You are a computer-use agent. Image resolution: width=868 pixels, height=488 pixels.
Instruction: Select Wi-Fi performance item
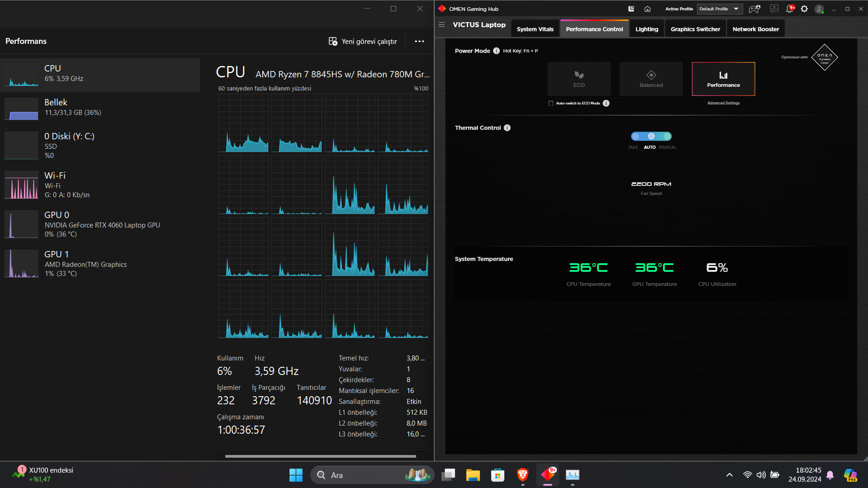(100, 185)
